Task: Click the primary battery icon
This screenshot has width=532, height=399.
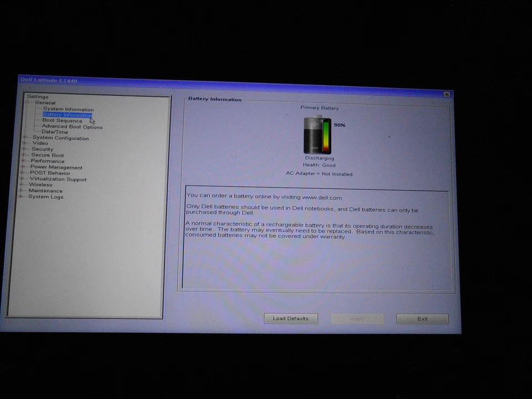Action: click(x=317, y=135)
